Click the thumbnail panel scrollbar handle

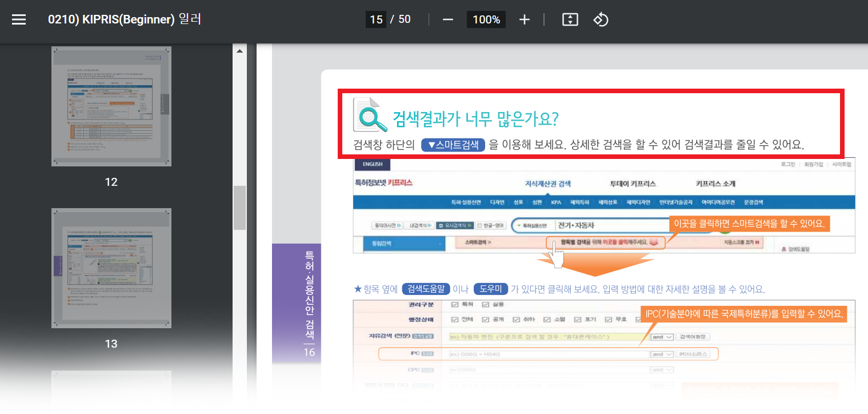(x=239, y=208)
